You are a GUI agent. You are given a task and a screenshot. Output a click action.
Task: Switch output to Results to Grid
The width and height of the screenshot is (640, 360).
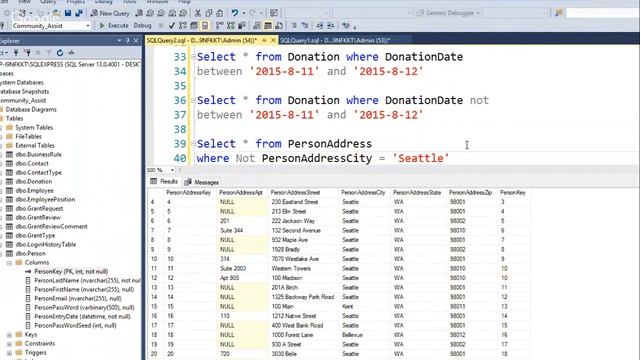point(268,26)
